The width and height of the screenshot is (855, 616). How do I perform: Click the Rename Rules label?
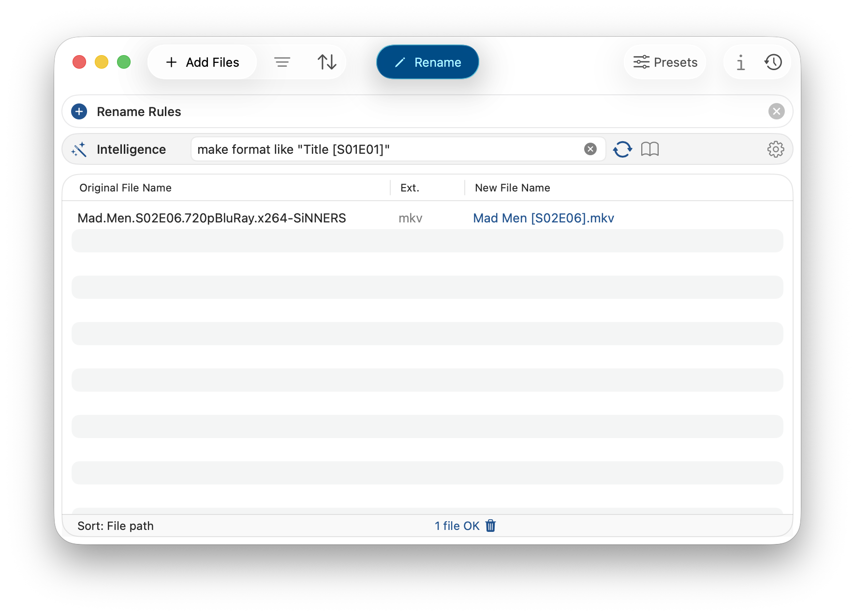[139, 112]
